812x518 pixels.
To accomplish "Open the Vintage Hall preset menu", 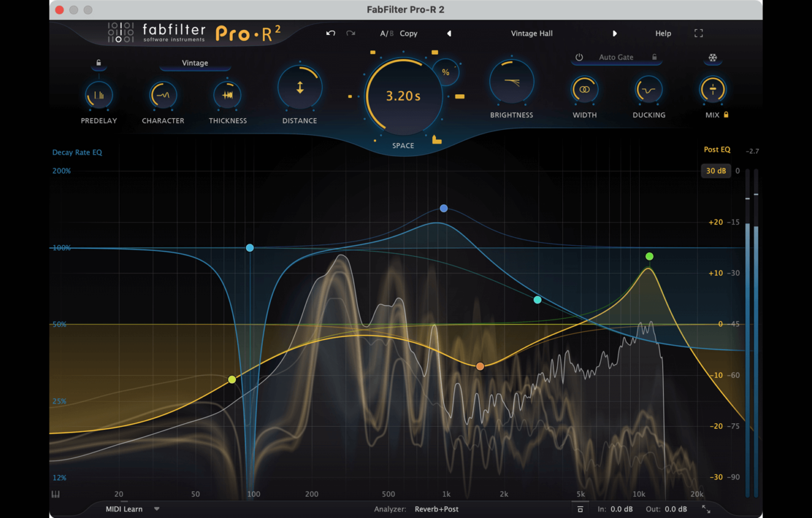I will [532, 34].
